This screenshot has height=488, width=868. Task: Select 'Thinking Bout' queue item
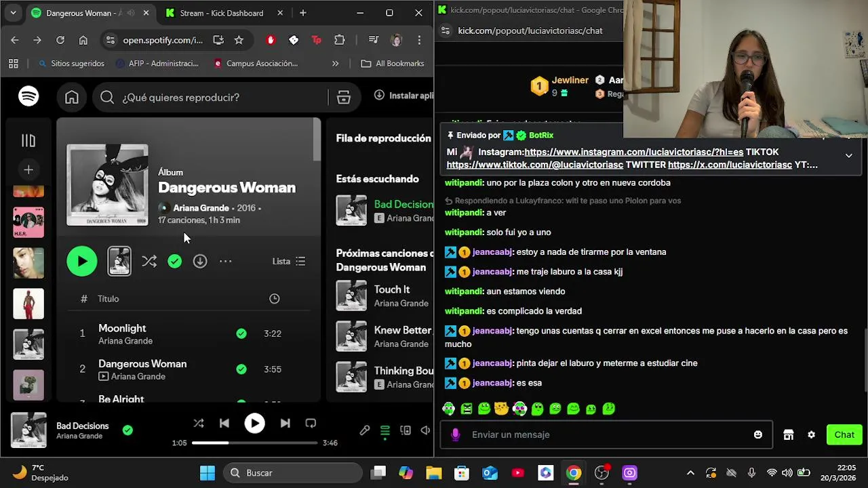[x=385, y=378]
